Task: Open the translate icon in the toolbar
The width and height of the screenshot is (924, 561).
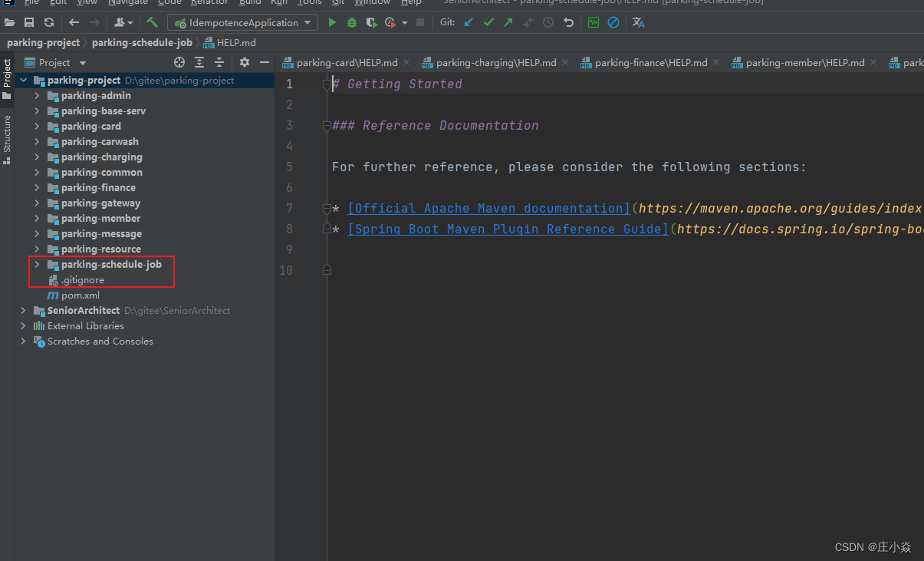Action: (638, 22)
